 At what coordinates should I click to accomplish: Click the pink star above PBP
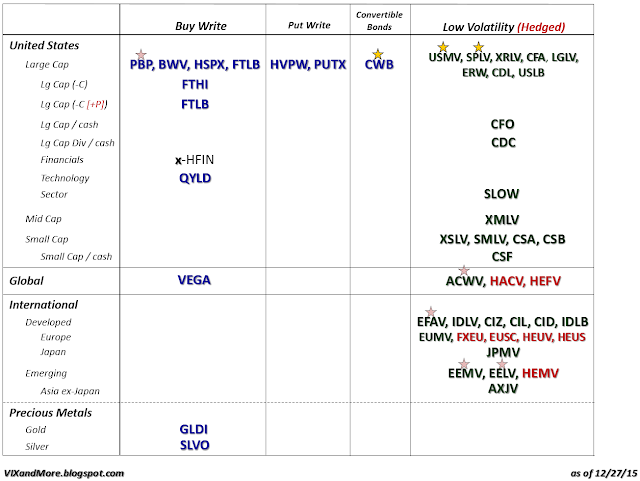click(x=141, y=54)
